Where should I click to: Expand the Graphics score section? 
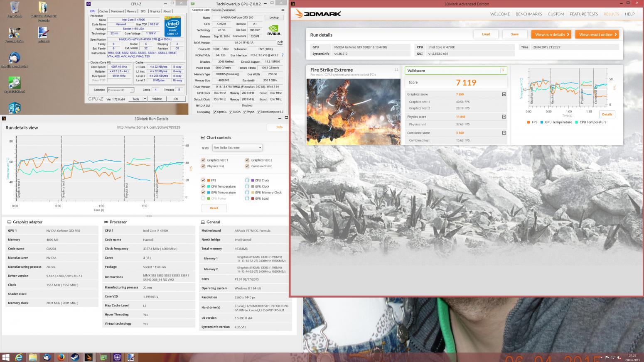click(x=504, y=94)
